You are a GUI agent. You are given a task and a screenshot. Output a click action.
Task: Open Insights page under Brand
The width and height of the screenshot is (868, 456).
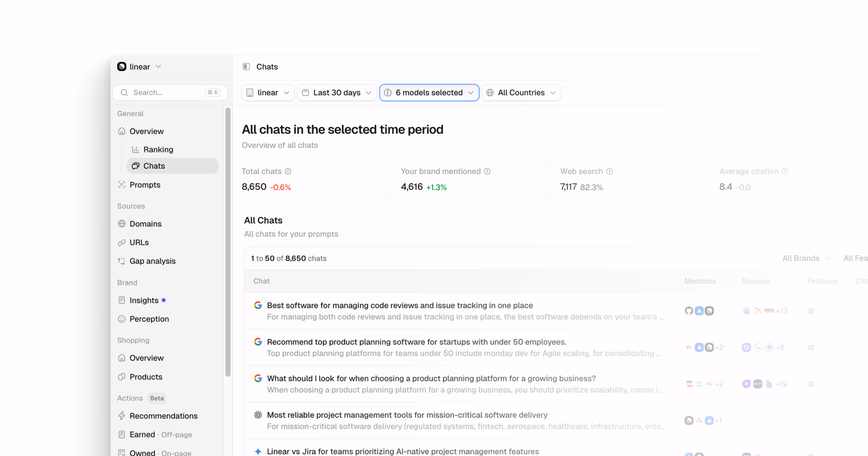pos(144,300)
